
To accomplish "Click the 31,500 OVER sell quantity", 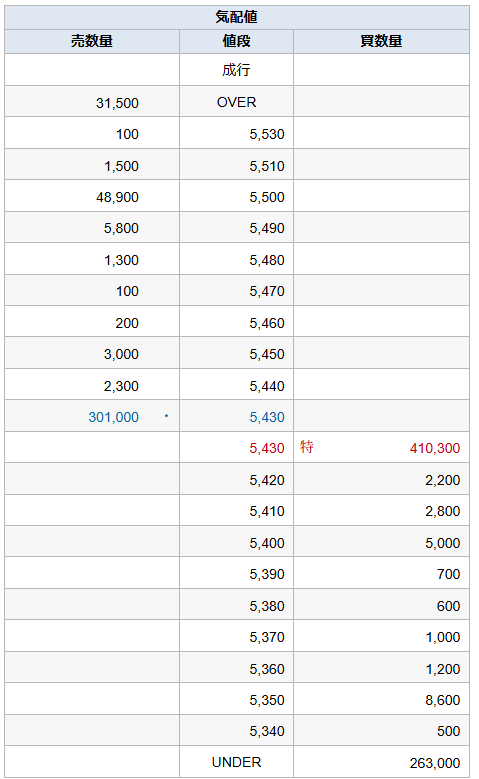I will pyautogui.click(x=117, y=103).
